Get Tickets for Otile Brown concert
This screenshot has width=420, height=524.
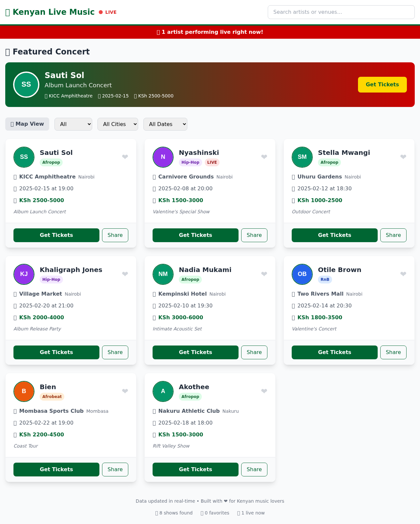335,352
